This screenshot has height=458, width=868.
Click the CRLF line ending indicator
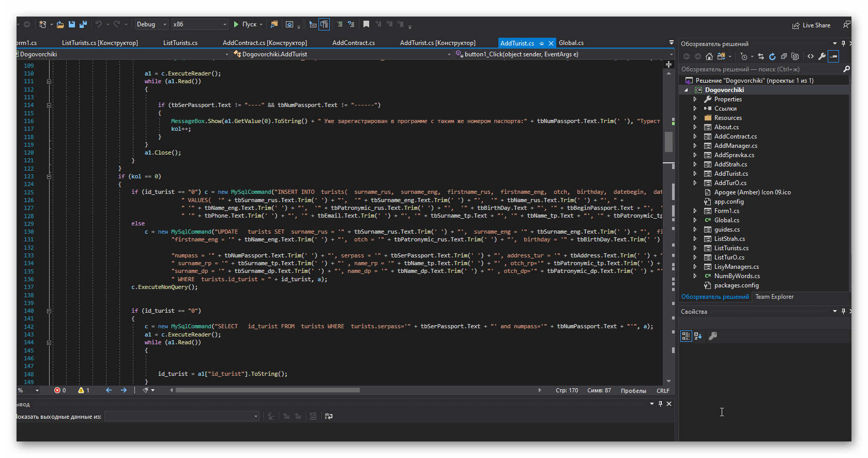663,391
